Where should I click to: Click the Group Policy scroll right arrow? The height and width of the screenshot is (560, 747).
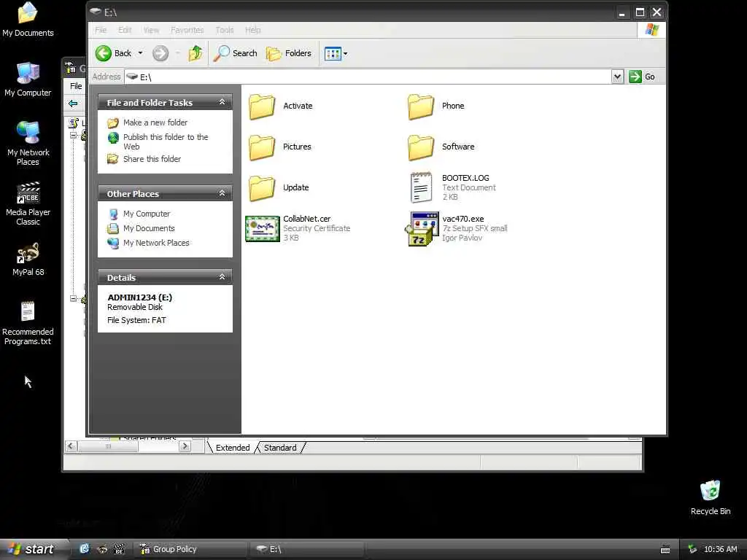(x=185, y=446)
